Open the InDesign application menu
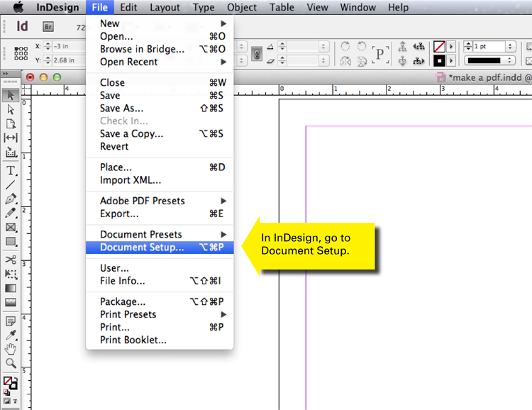This screenshot has width=532, height=410. click(x=57, y=7)
